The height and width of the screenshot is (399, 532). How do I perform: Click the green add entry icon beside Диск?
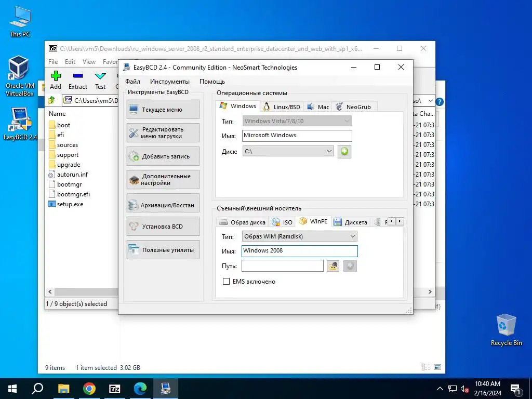[x=344, y=151]
